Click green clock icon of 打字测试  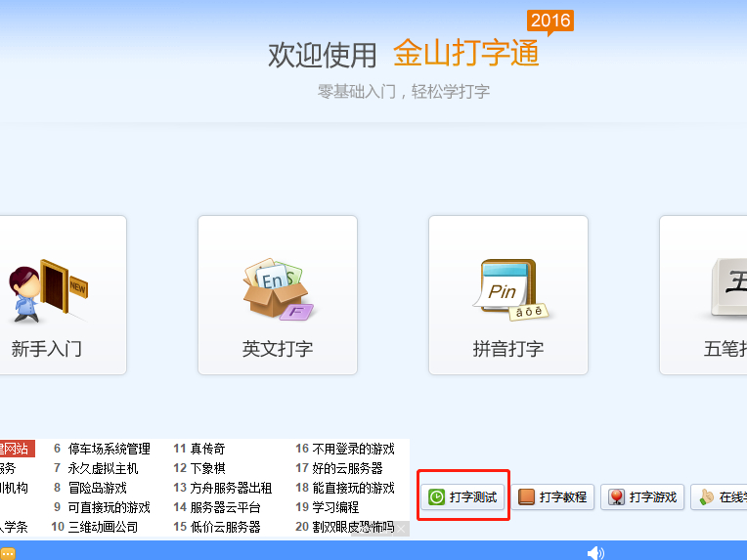tap(436, 497)
